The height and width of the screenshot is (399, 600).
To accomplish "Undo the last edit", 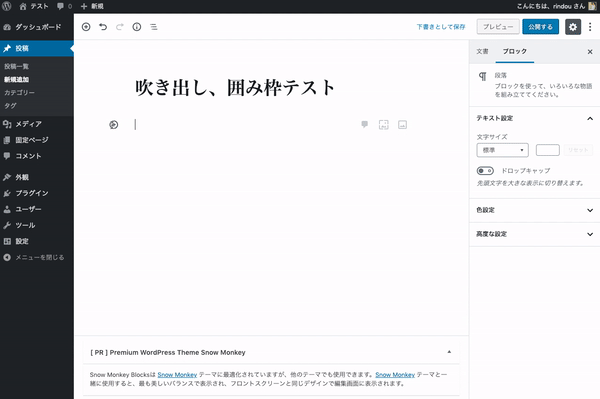I will pos(103,27).
